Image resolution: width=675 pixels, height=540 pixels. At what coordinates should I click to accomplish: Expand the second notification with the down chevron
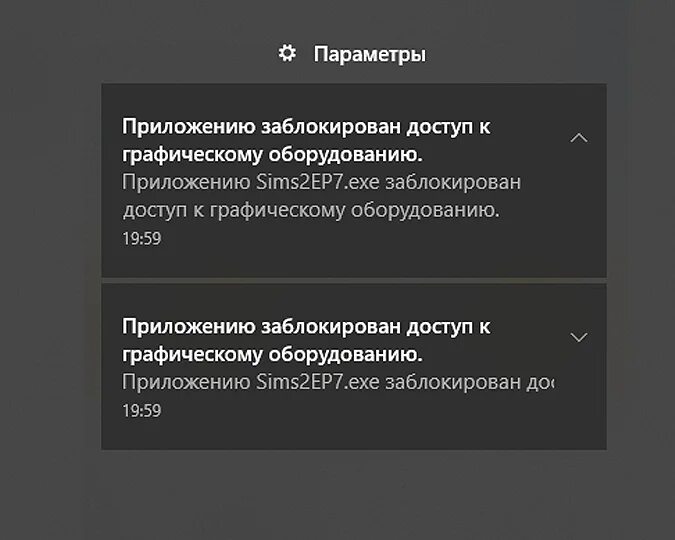point(578,337)
